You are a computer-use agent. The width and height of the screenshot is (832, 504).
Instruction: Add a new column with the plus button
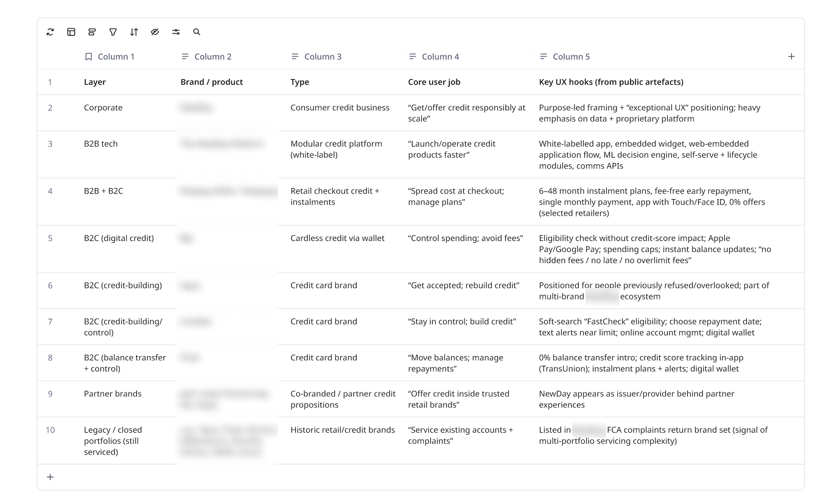pos(792,56)
